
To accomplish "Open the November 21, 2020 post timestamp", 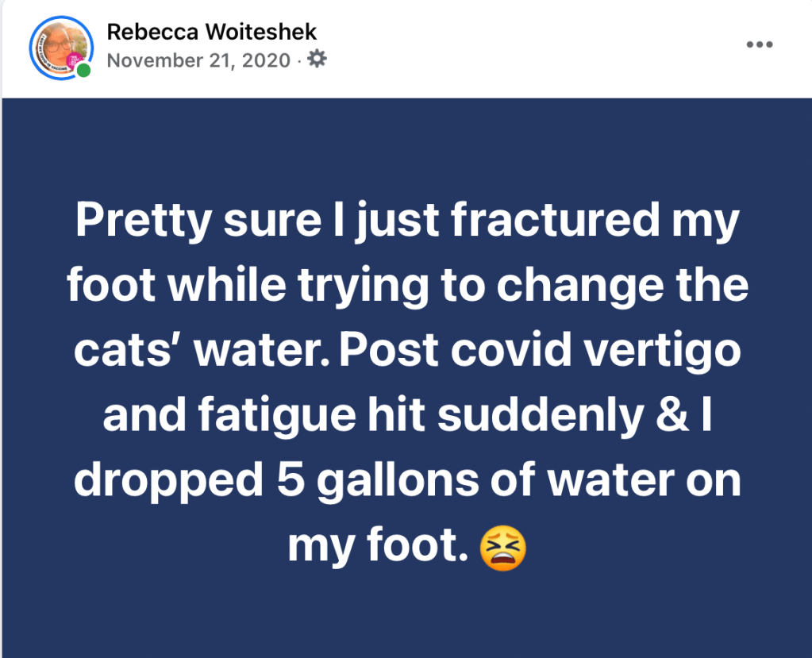I will click(198, 60).
